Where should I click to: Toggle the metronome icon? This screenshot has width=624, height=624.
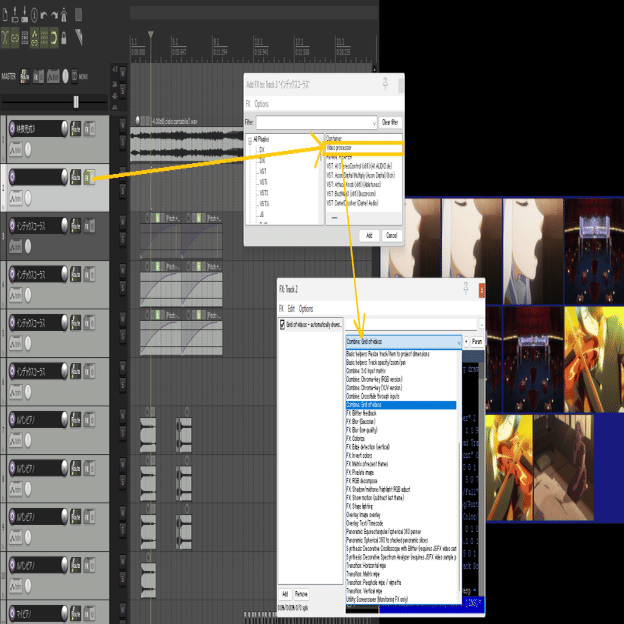(x=64, y=15)
